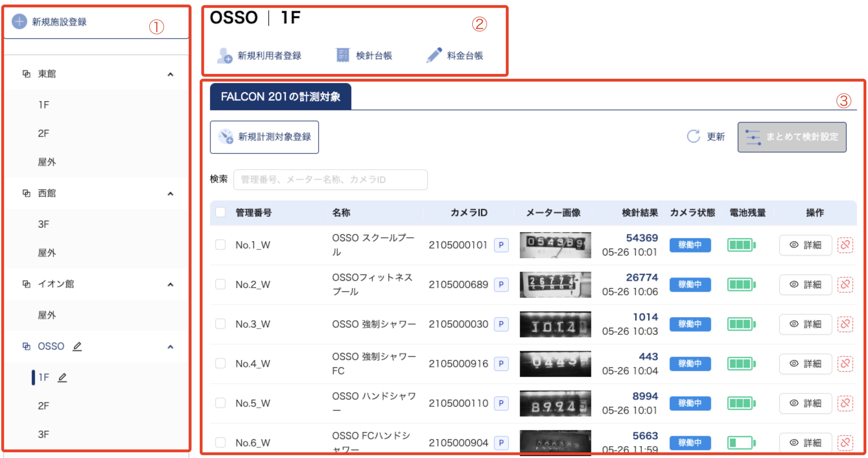Click the 検索 search input field

click(x=330, y=179)
